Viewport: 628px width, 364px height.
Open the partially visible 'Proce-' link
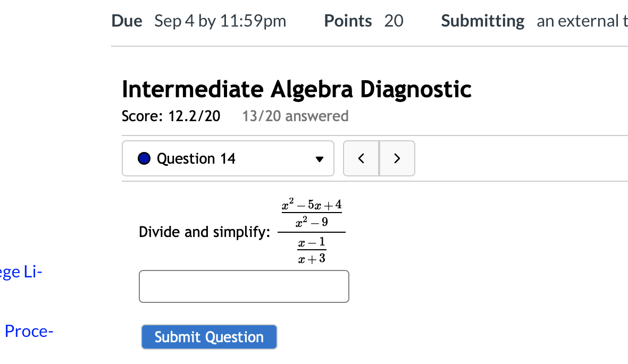[29, 331]
